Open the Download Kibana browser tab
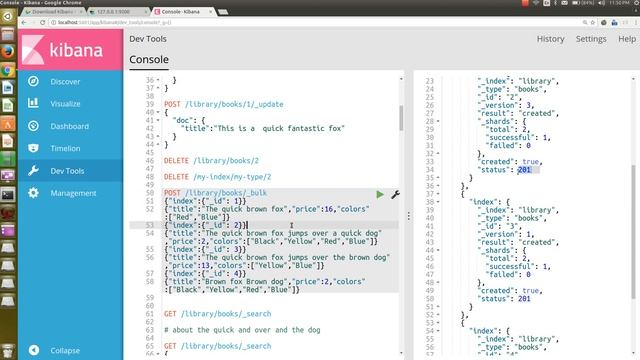The width and height of the screenshot is (640, 360). tap(53, 12)
